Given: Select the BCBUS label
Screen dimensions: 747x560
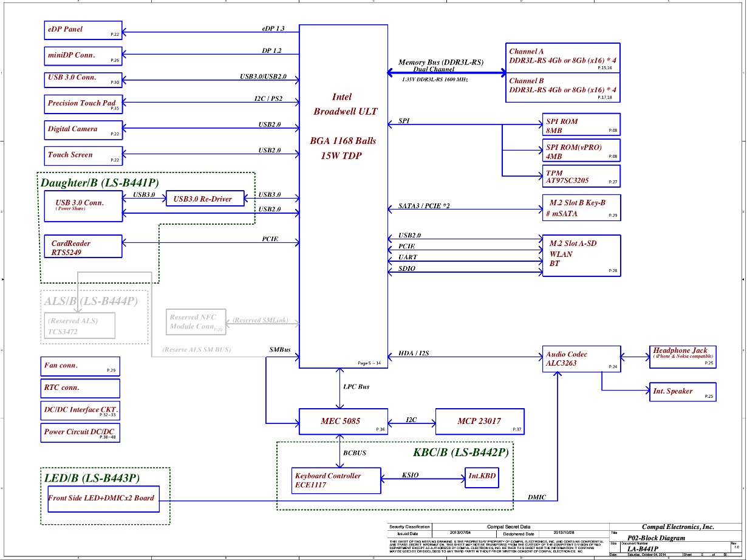Looking at the screenshot, I should (x=354, y=453).
